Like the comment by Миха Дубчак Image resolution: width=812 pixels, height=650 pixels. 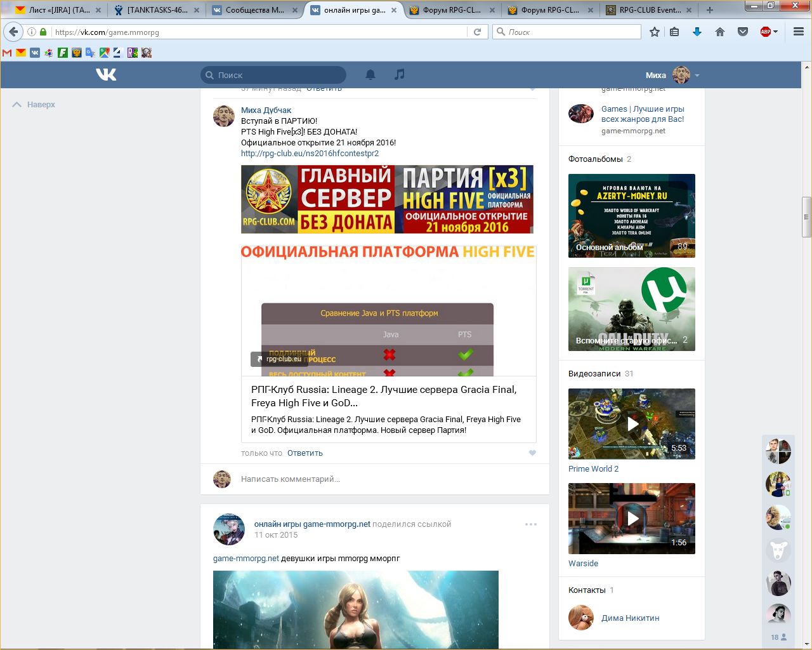532,453
